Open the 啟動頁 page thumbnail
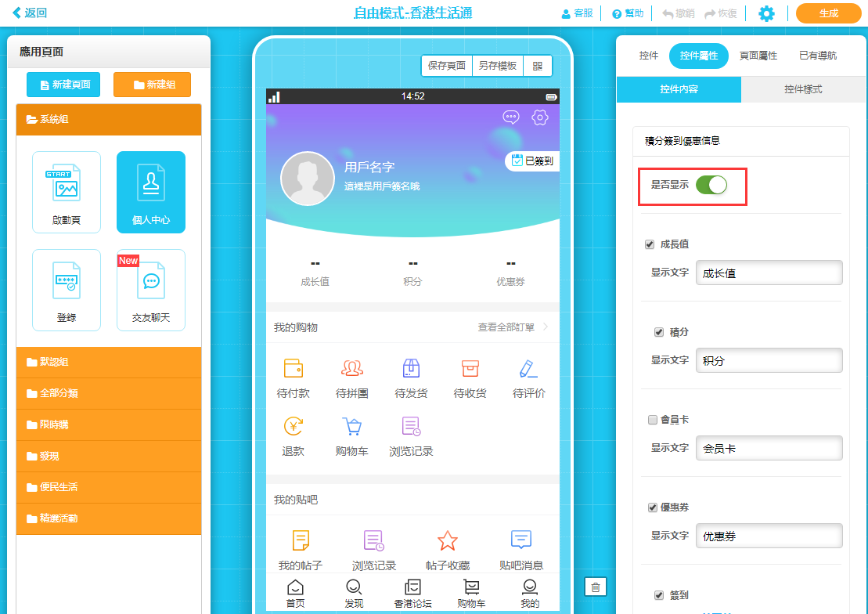 tap(67, 192)
